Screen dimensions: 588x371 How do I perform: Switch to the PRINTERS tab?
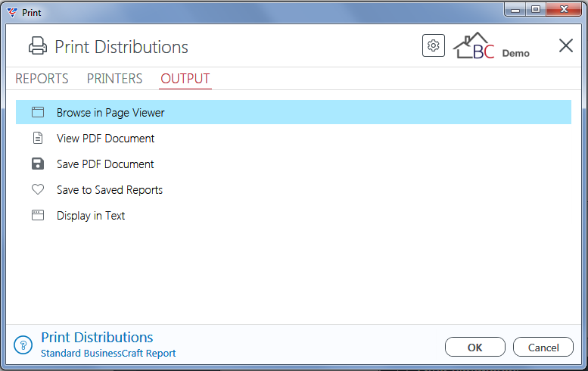tap(114, 79)
